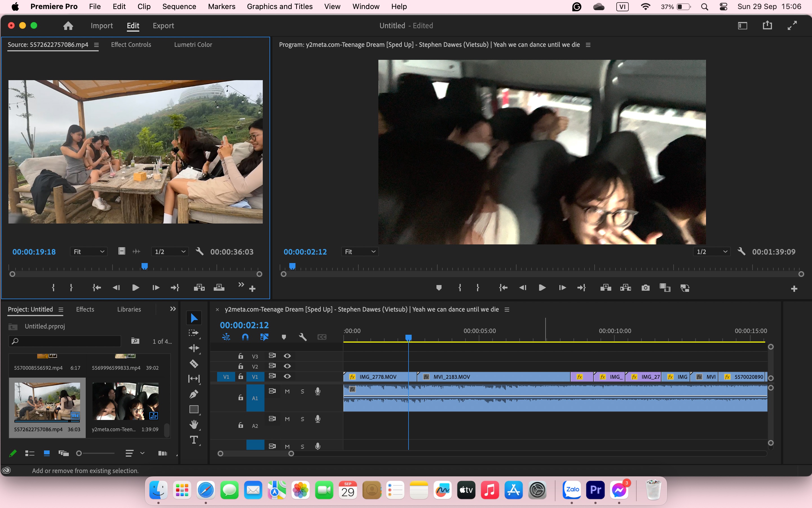Click Export Frame camera icon

[x=645, y=288]
